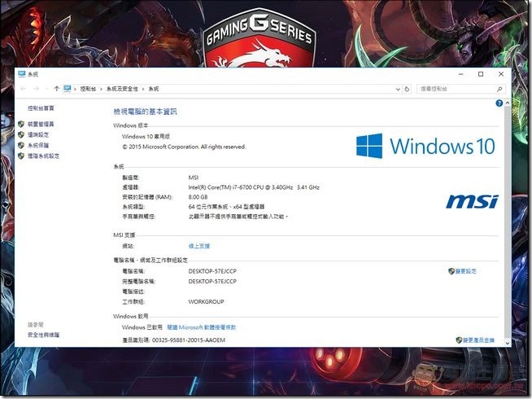532x399 pixels.
Task: Click the vertical scrollbar track
Action: pyautogui.click(x=508, y=221)
